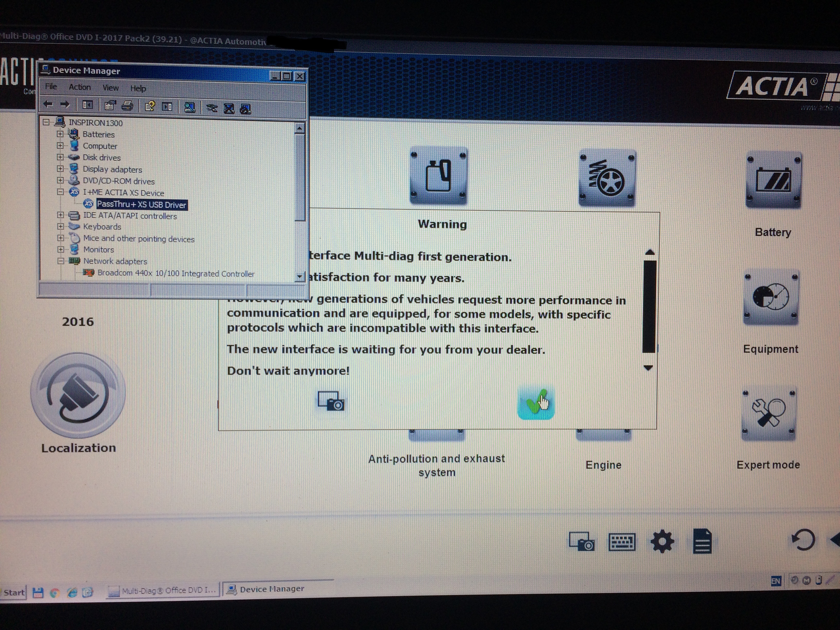Expand the DVD/CD-ROM drives tree node
The image size is (840, 630).
60,180
